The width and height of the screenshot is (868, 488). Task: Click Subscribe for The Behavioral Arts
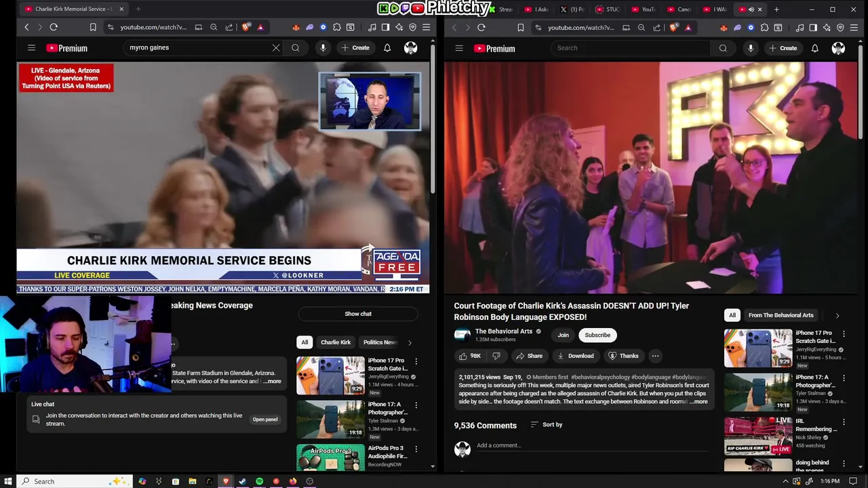coord(597,335)
